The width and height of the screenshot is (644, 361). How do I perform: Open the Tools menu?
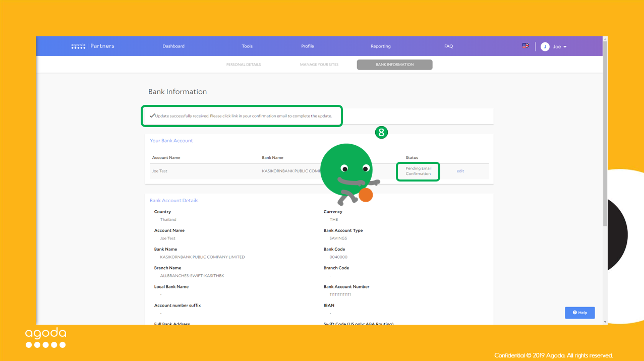(x=247, y=46)
